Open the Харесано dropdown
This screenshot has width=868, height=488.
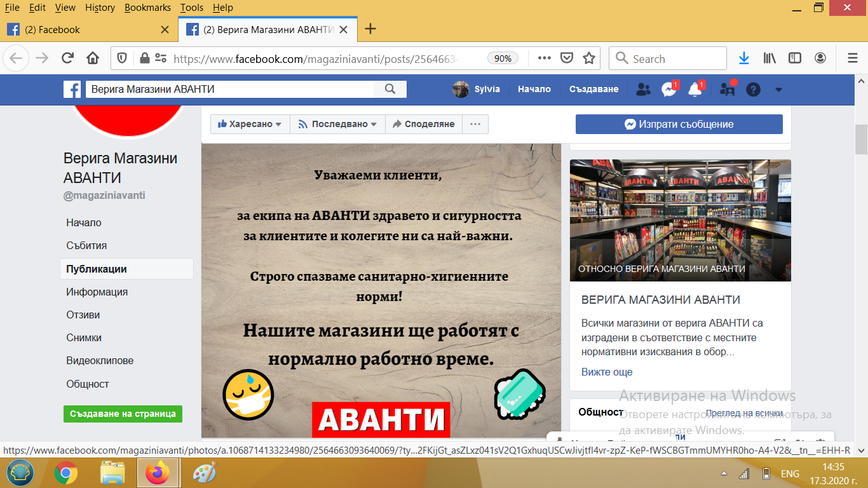[x=250, y=125]
